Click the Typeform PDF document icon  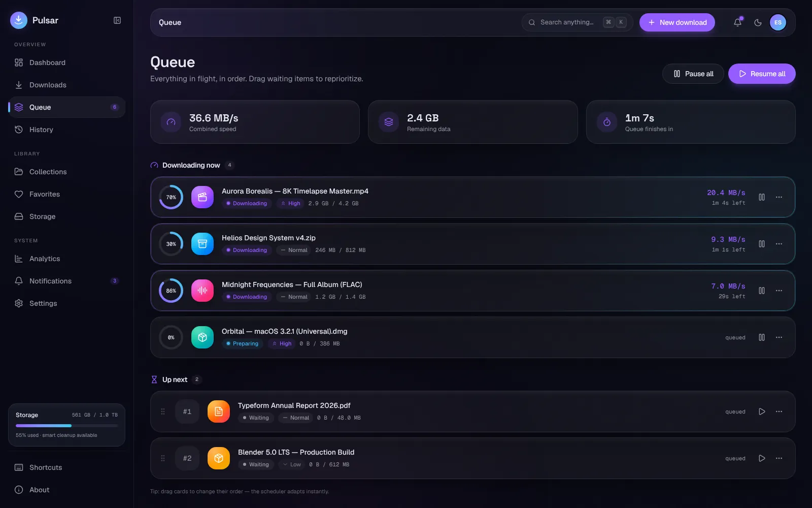click(219, 411)
